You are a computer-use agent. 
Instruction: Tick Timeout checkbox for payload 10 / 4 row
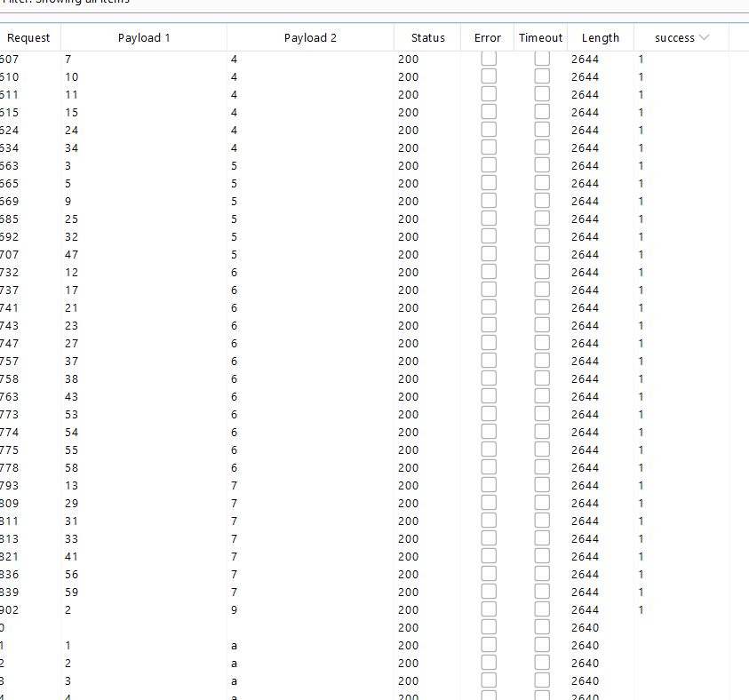[542, 76]
